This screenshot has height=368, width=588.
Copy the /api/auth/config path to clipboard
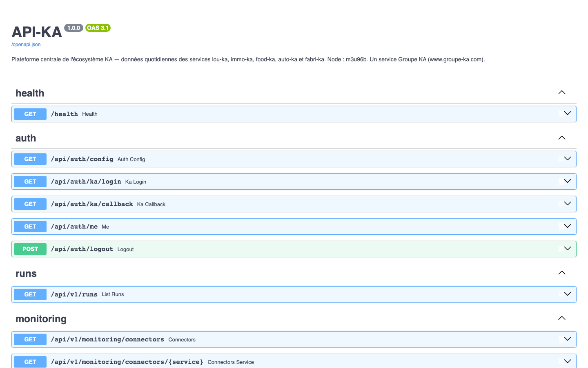[561, 159]
